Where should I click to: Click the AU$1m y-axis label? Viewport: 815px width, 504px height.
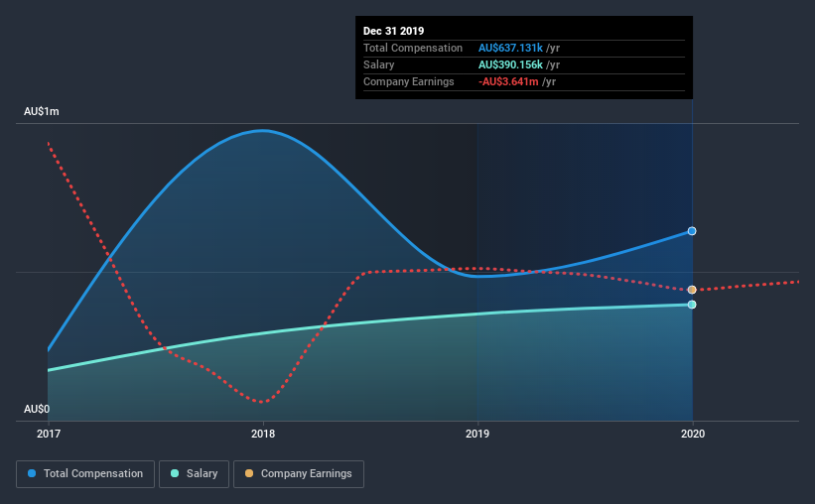pyautogui.click(x=41, y=112)
